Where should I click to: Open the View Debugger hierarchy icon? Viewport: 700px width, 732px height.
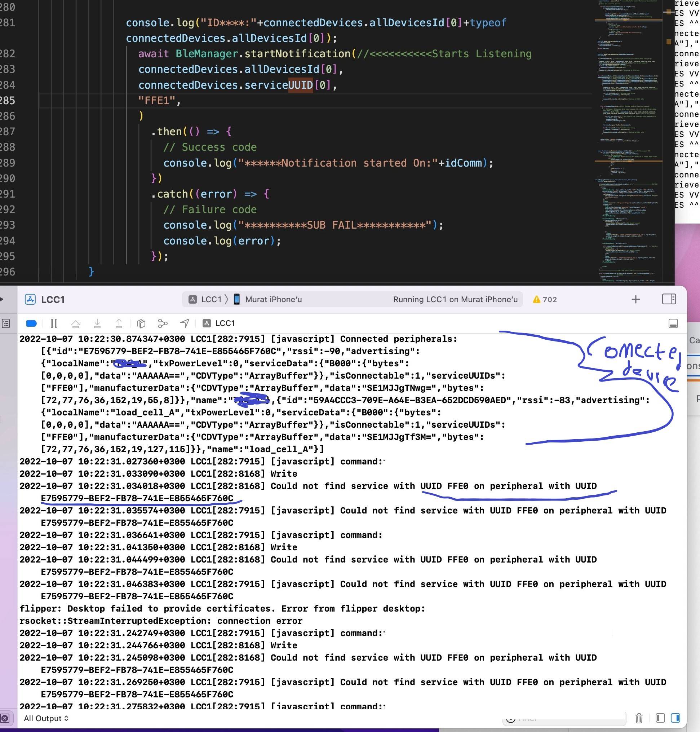tap(141, 323)
